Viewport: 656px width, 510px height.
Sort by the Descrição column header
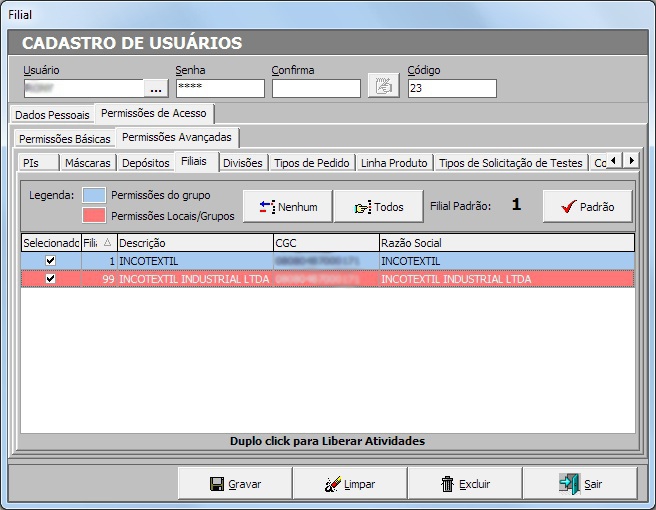[x=194, y=243]
